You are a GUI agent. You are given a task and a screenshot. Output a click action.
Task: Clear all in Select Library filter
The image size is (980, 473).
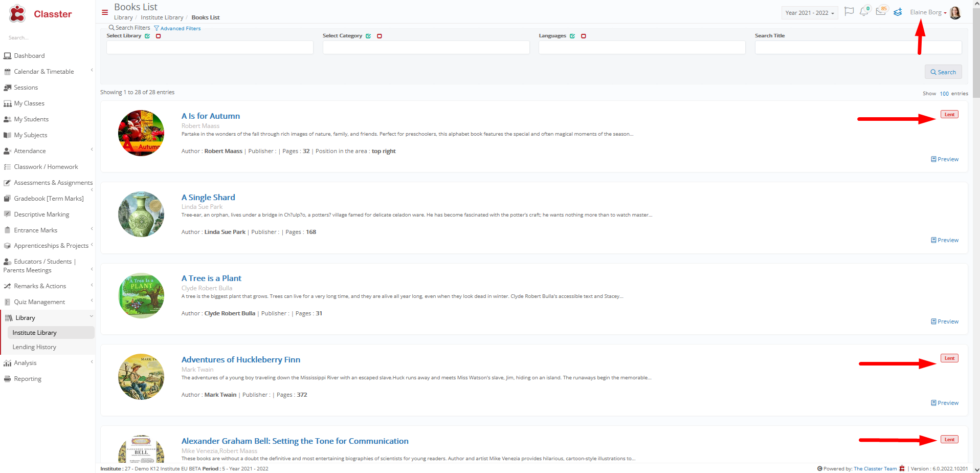click(158, 36)
